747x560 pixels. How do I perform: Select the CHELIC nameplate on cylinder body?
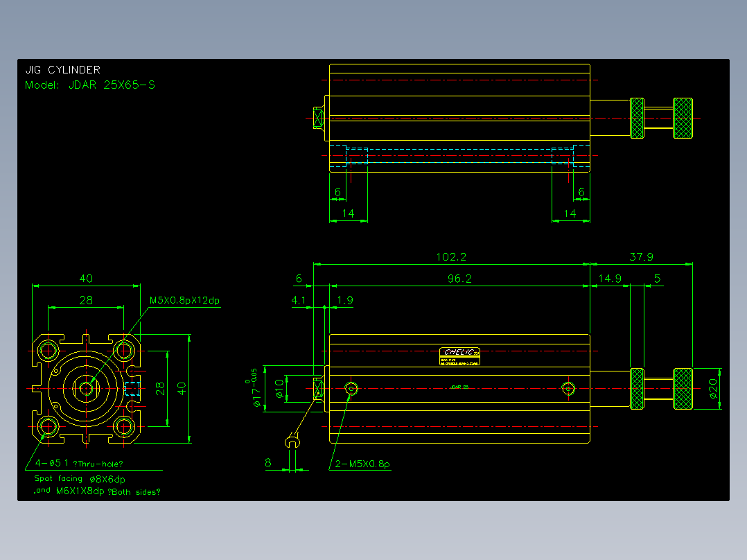click(x=459, y=356)
